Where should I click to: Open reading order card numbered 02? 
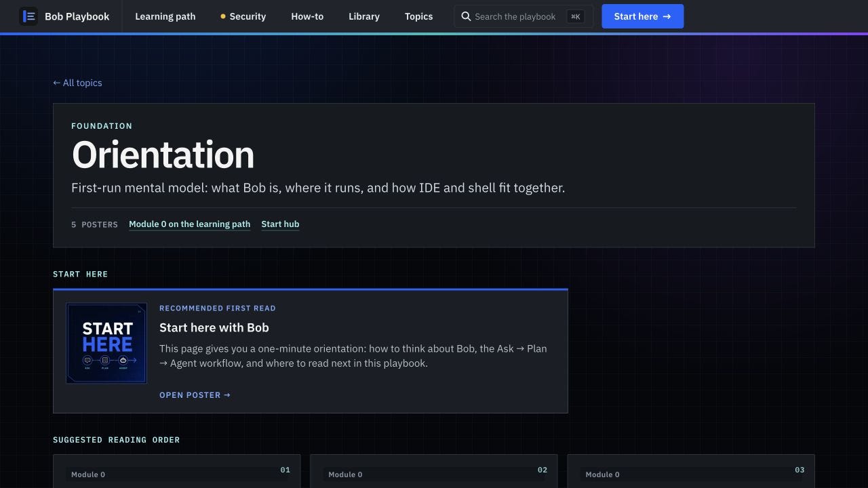pos(434,471)
